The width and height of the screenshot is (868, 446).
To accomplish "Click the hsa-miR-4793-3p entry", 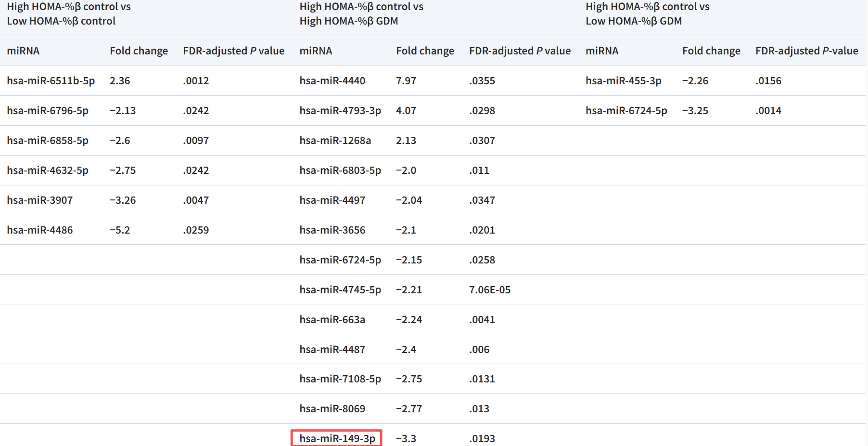I will point(340,111).
